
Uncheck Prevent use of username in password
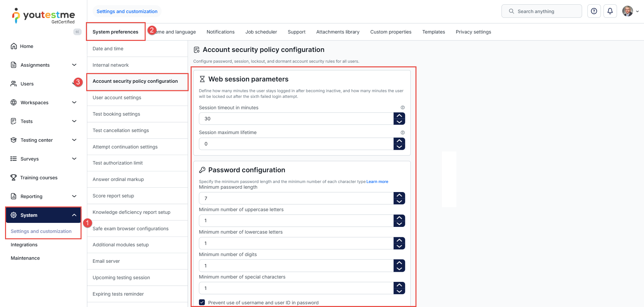click(x=202, y=302)
